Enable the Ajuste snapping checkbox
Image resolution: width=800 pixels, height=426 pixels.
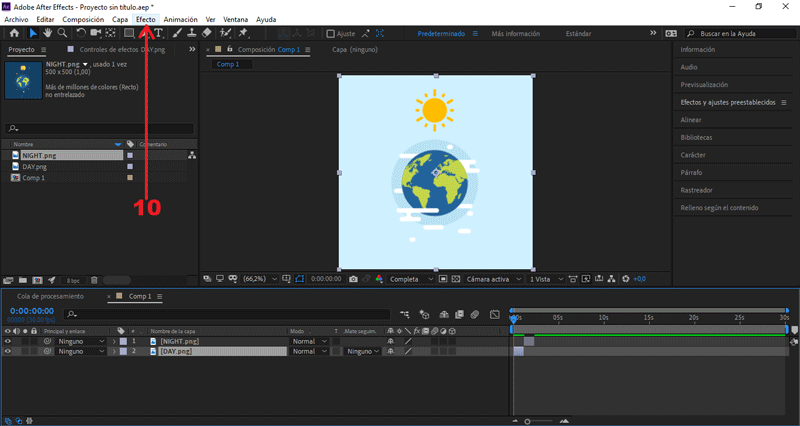coord(331,34)
